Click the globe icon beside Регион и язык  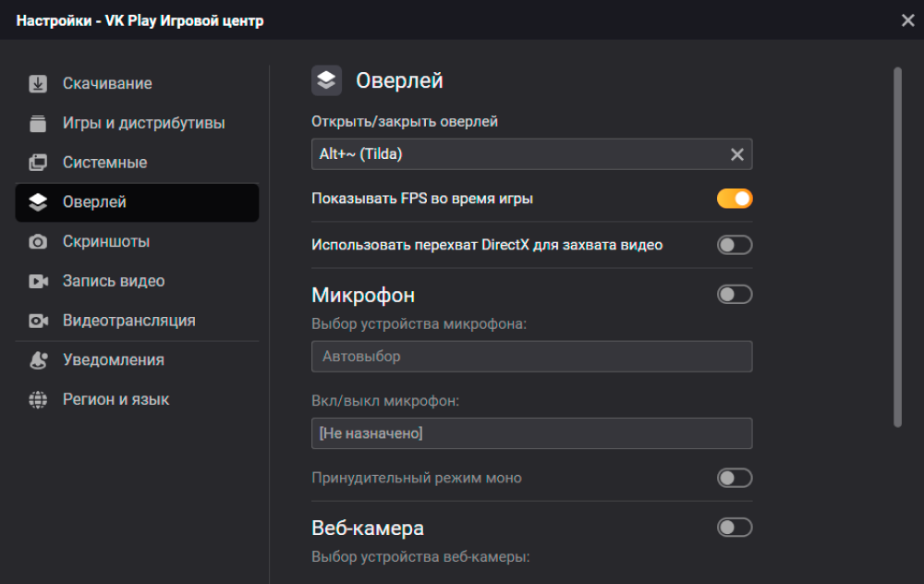[38, 400]
